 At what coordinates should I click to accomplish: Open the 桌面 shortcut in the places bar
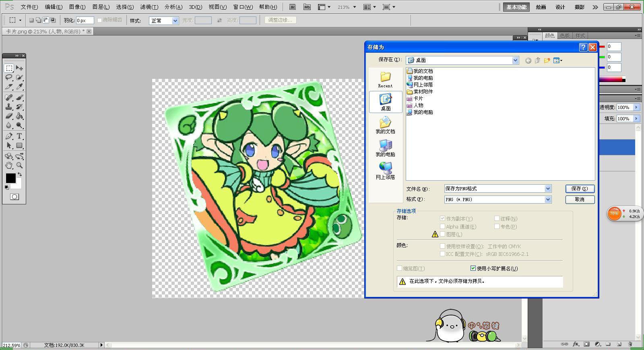coord(386,102)
